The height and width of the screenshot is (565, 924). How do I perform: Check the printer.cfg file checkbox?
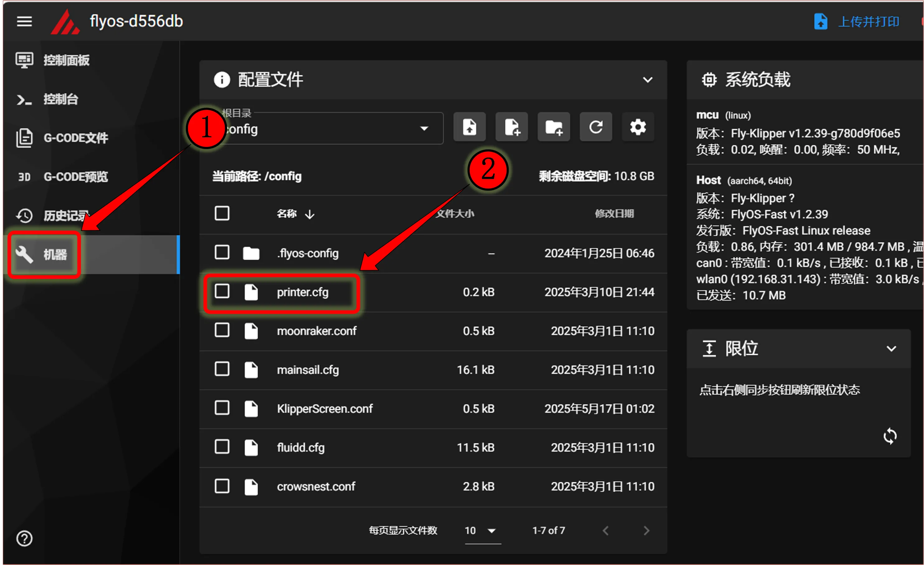click(222, 291)
